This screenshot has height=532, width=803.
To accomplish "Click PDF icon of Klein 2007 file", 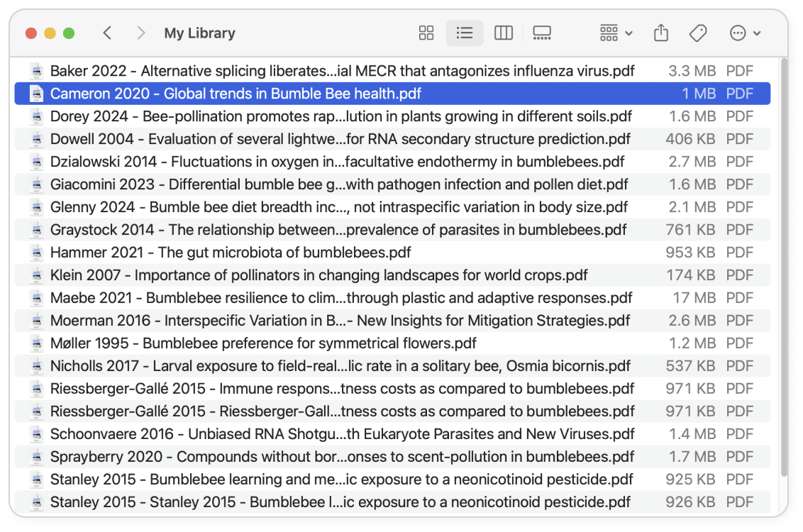I will tap(36, 275).
